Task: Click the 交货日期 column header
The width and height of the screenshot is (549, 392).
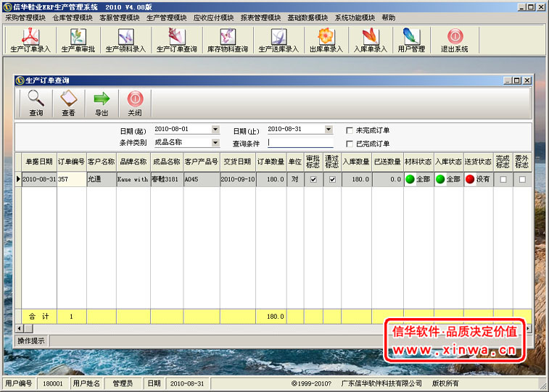Action: click(238, 162)
